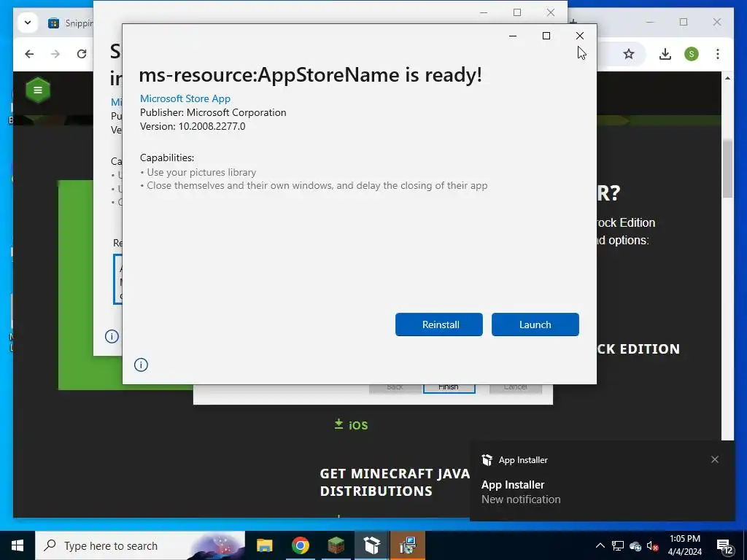Select the 'Version: 10.2008.2277.0' text
This screenshot has width=747, height=560.
coord(193,126)
